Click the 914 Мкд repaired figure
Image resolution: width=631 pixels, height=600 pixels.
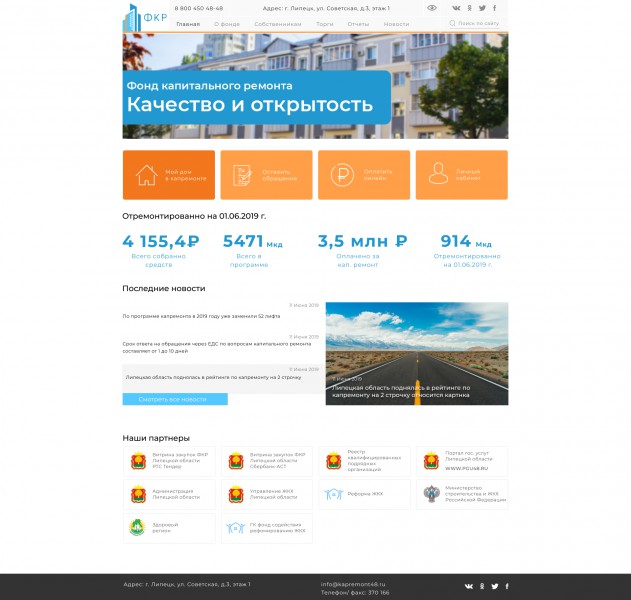(466, 241)
